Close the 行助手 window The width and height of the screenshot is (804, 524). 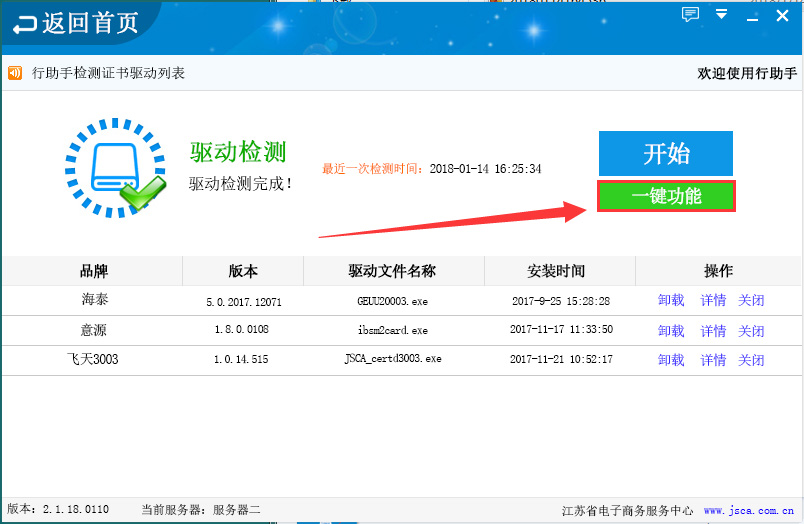point(782,16)
